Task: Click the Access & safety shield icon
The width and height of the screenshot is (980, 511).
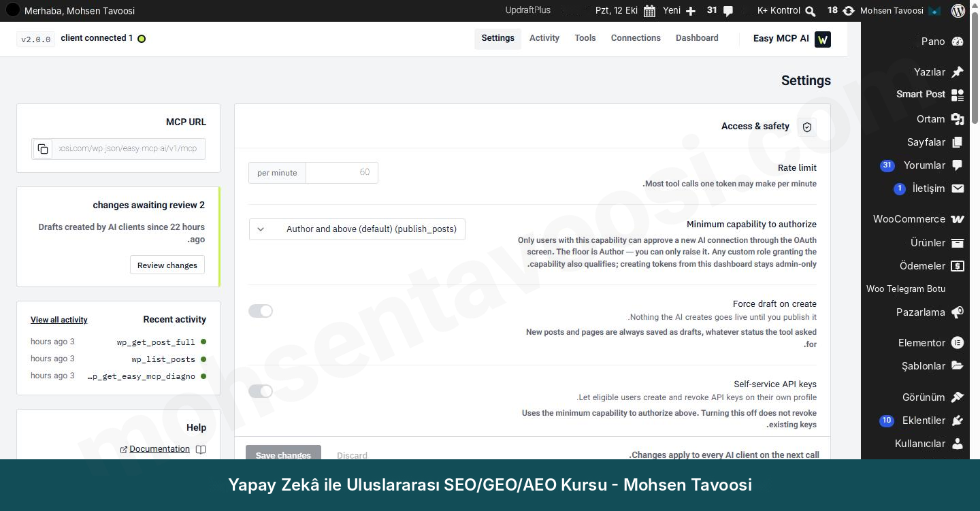Action: coord(807,127)
